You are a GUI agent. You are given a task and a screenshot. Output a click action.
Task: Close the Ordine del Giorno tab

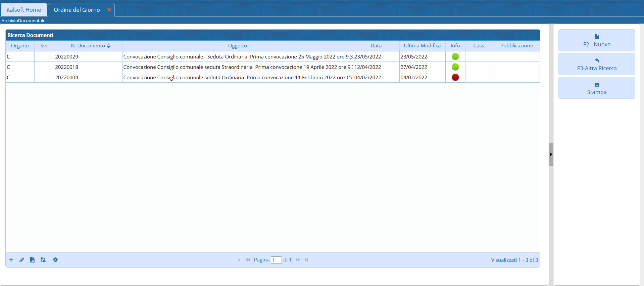pos(109,10)
